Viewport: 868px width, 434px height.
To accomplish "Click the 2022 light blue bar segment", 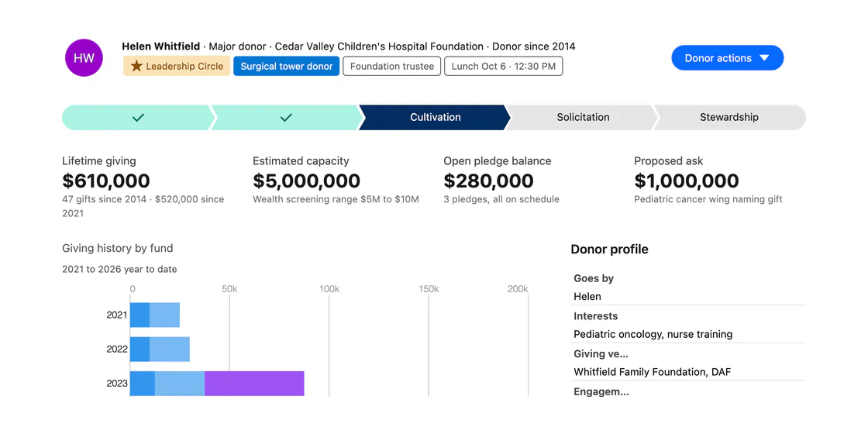I will point(170,350).
